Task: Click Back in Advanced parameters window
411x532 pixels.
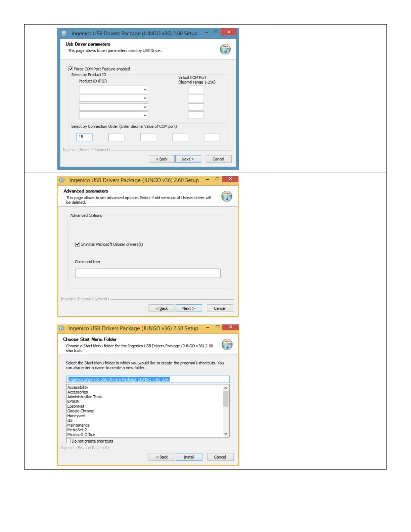Action: coord(162,308)
